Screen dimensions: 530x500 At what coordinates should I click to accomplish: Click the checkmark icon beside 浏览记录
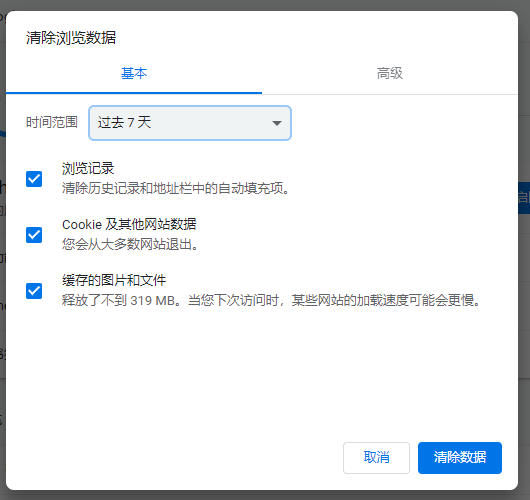tap(34, 179)
